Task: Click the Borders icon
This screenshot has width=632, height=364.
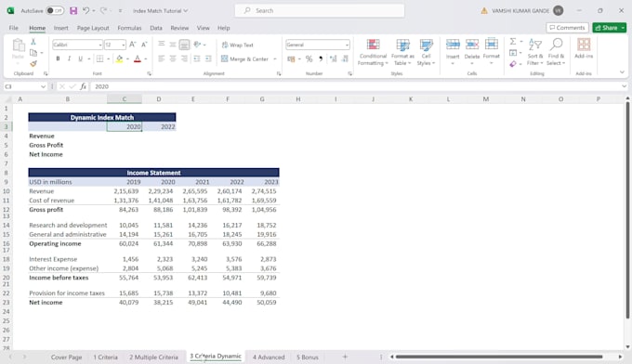Action: pos(99,58)
